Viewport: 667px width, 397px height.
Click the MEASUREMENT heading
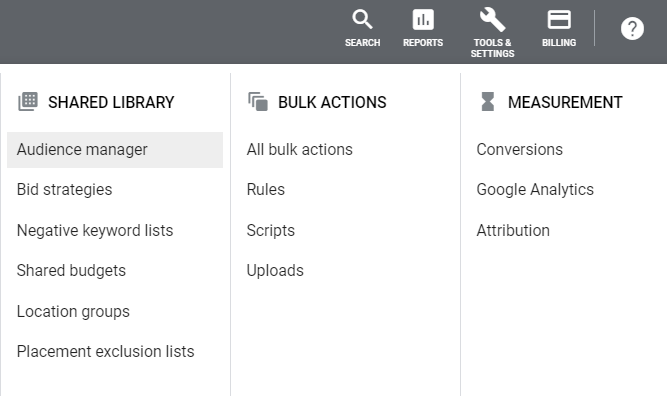coord(565,102)
